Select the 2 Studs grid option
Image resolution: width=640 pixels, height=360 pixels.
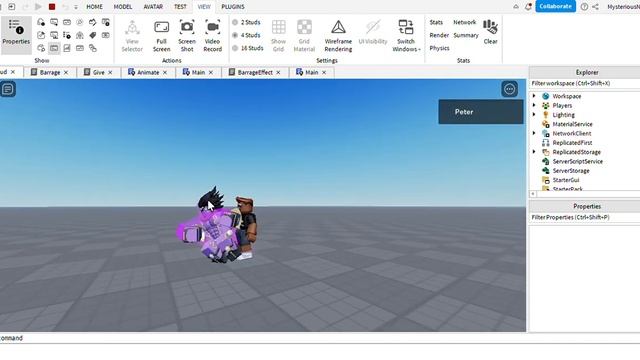(246, 22)
